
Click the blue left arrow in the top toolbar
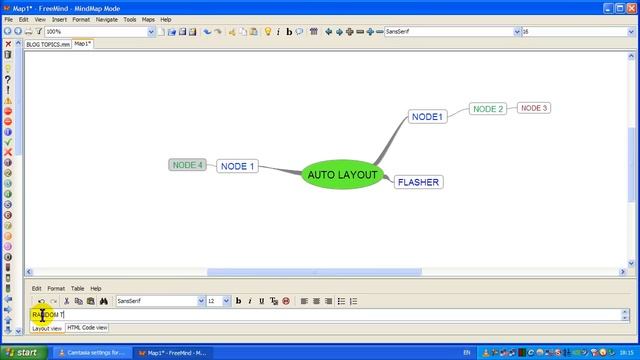pyautogui.click(x=328, y=31)
